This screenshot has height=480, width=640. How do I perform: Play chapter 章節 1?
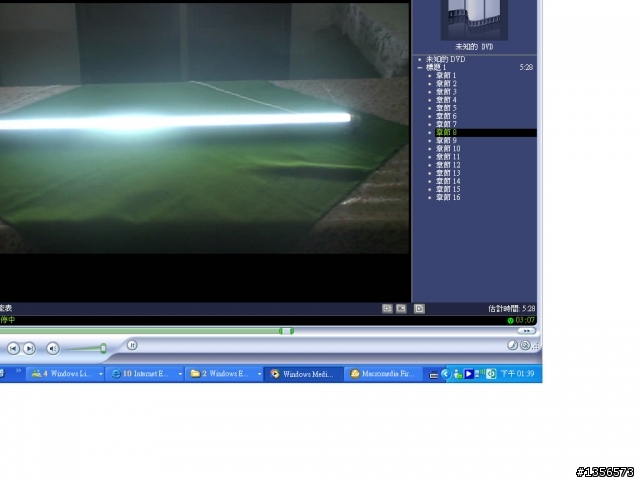point(446,76)
